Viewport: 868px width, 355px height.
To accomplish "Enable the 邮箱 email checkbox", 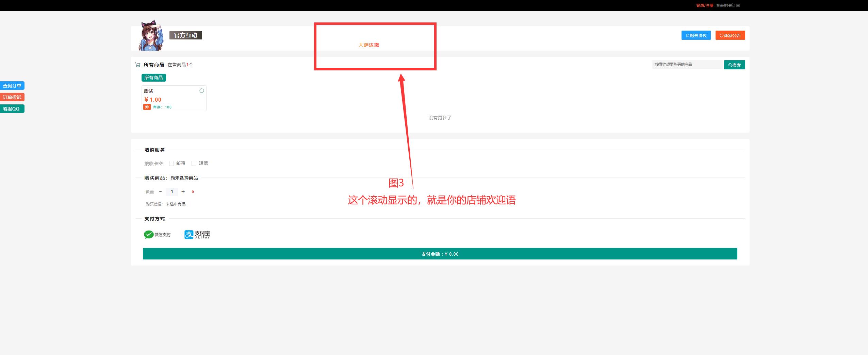I will coord(171,163).
